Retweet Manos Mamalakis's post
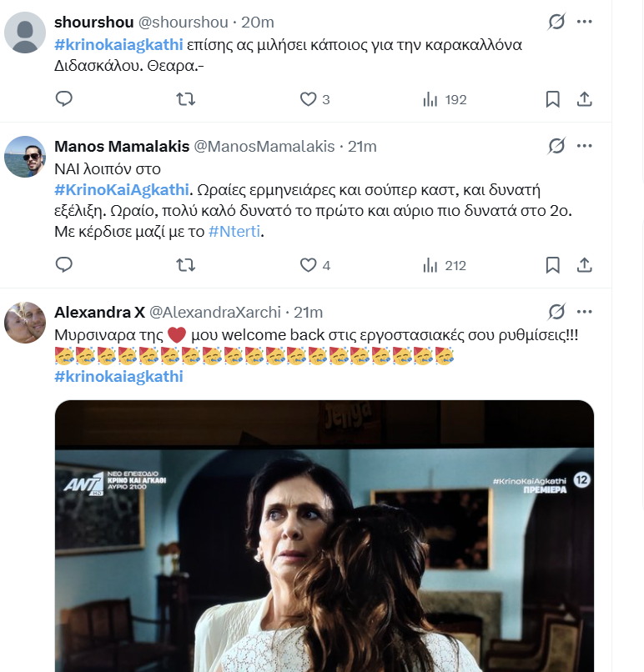The image size is (644, 672). click(186, 265)
